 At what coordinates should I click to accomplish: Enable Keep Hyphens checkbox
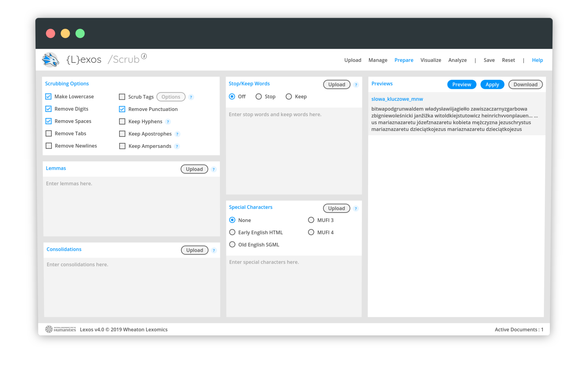tap(122, 121)
